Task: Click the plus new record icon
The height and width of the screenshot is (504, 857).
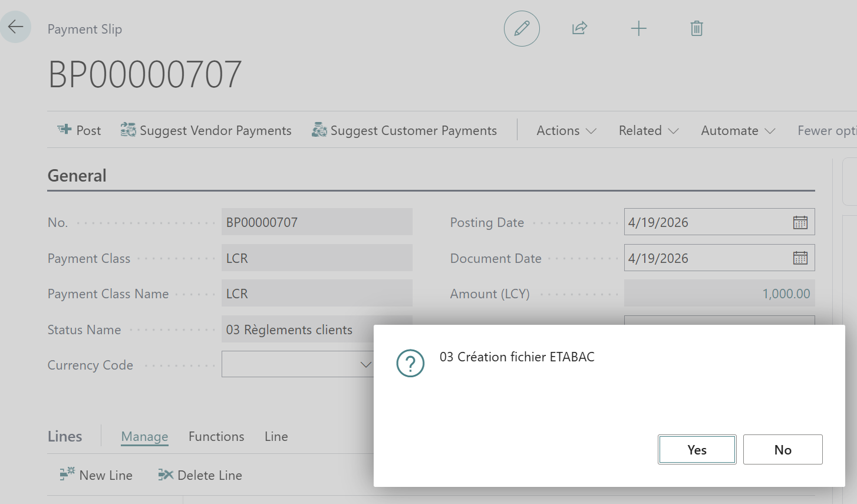Action: [x=638, y=28]
